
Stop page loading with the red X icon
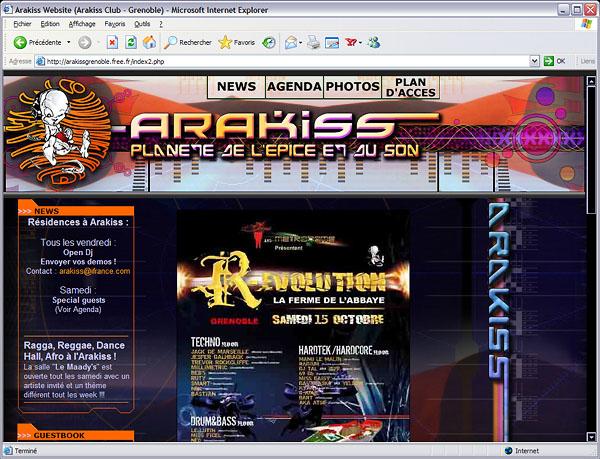112,42
